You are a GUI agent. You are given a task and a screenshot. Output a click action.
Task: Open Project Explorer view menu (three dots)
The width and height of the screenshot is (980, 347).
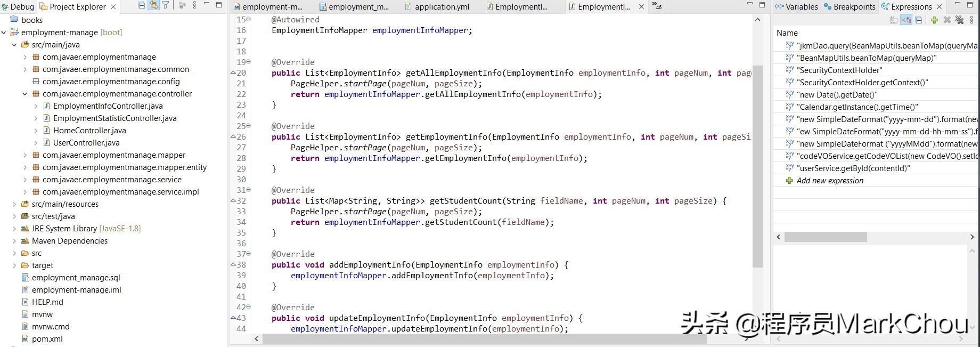tap(194, 5)
